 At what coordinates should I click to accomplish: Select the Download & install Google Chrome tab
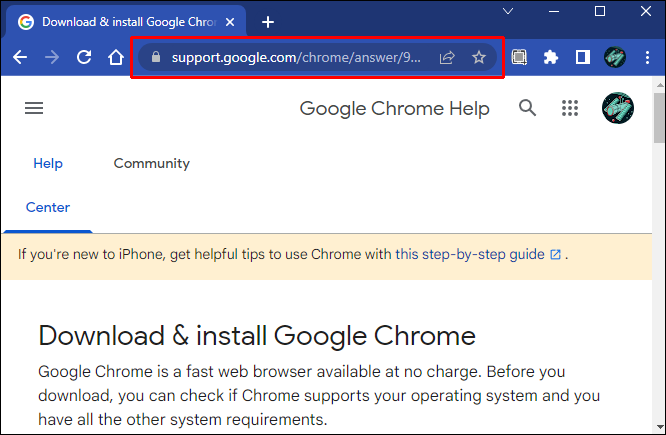tap(126, 22)
